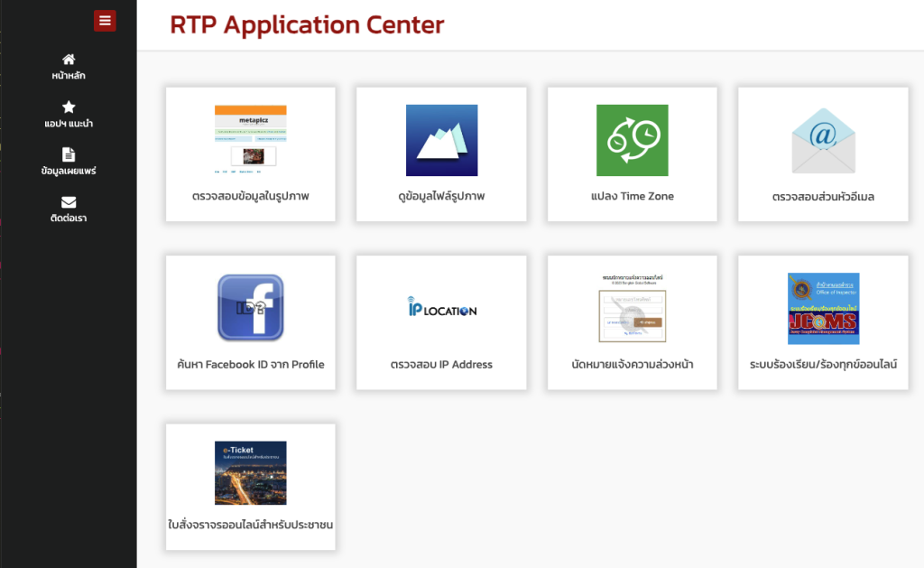Click the blue mountain image file icon
Screen dimensions: 924x568
pyautogui.click(x=441, y=140)
